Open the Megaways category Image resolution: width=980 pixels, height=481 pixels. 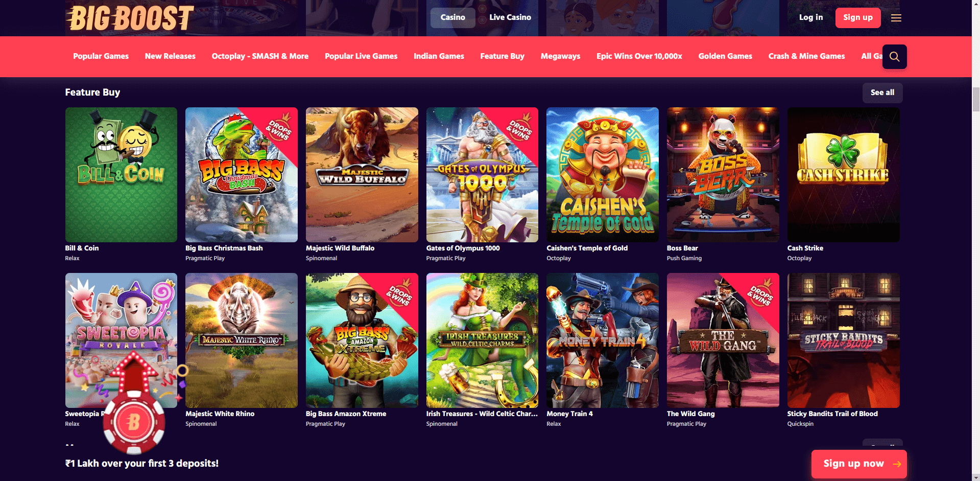[x=560, y=56]
